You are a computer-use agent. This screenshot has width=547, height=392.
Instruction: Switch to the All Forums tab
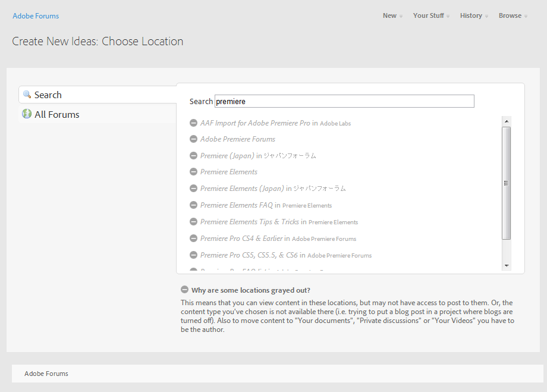point(98,114)
